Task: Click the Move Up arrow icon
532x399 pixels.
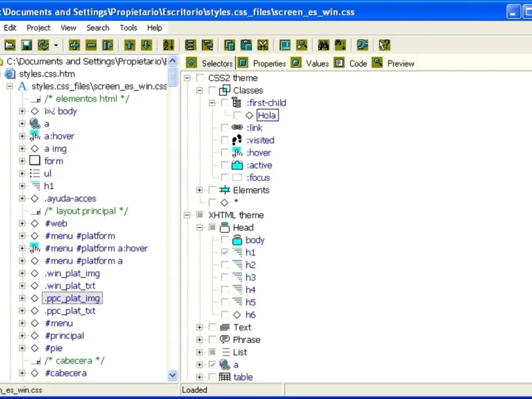Action: click(x=130, y=45)
